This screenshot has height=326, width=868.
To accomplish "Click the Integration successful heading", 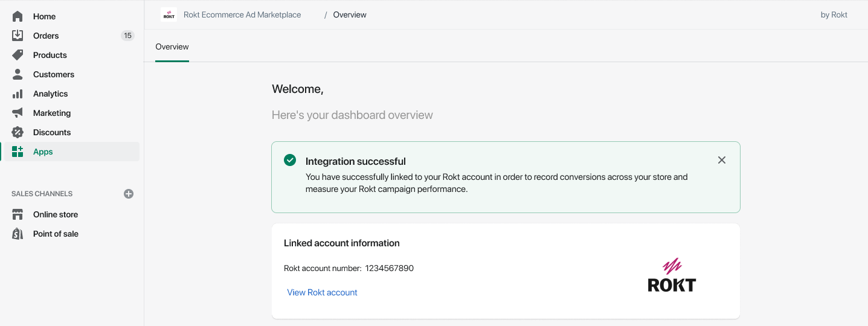I will [x=356, y=161].
